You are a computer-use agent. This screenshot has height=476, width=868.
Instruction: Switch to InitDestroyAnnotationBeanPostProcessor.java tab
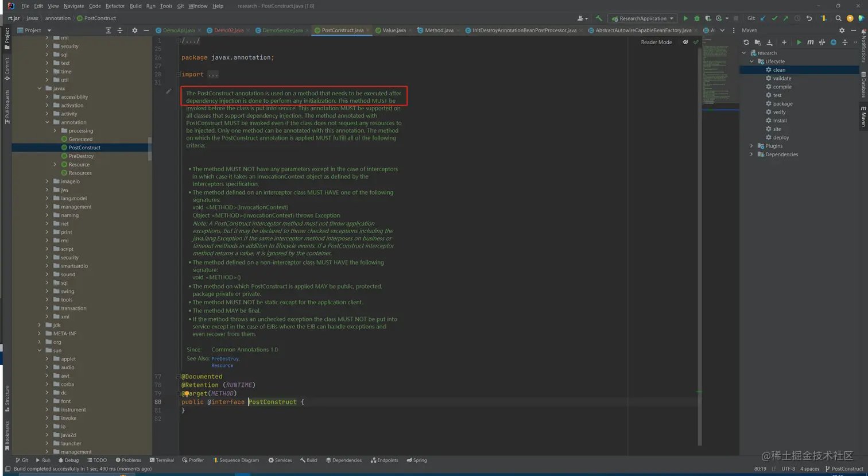(524, 30)
